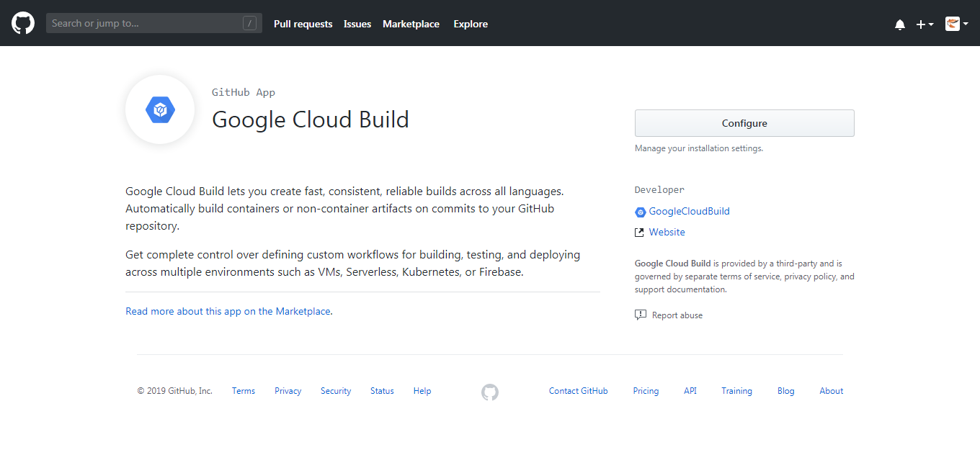This screenshot has height=450, width=980.
Task: Click the GitHub App label text
Action: 244,92
